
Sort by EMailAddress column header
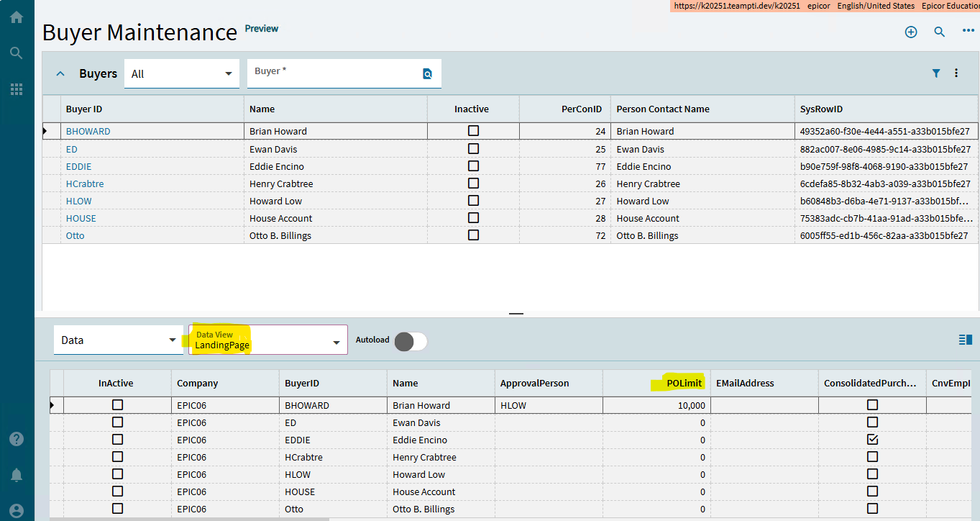764,384
